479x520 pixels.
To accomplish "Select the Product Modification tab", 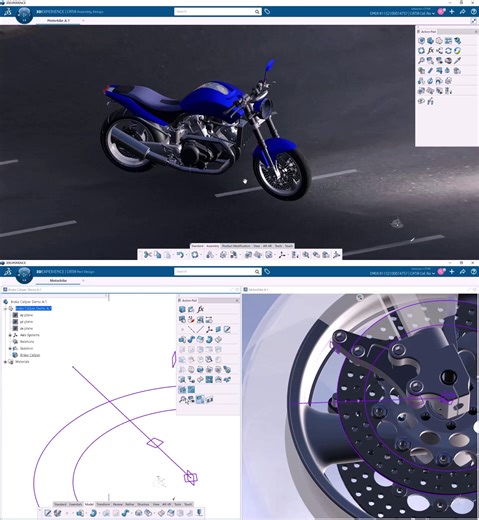I will (x=236, y=246).
